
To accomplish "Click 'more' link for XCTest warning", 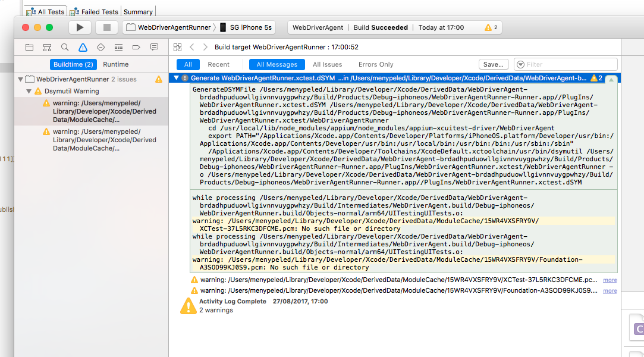I will [610, 280].
